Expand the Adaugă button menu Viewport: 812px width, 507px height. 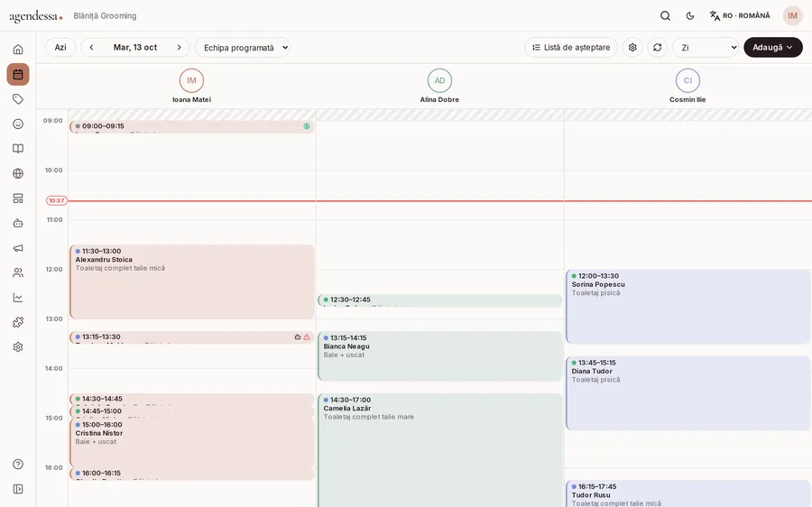[773, 47]
